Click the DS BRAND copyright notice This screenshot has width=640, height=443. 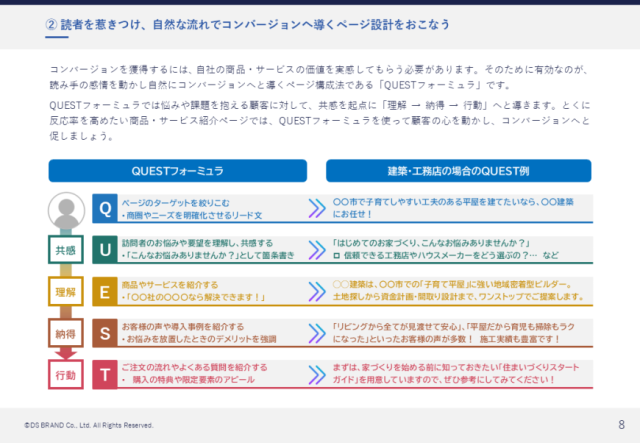(89, 425)
